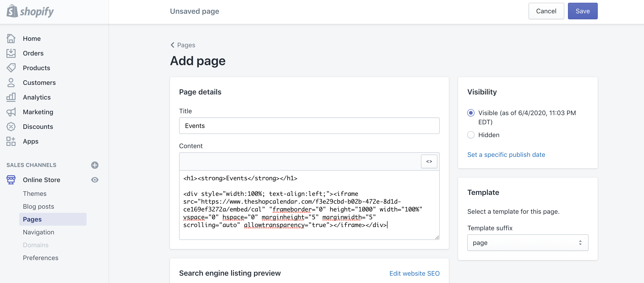Image resolution: width=644 pixels, height=283 pixels.
Task: Click the content textarea resize handle
Action: tap(437, 237)
